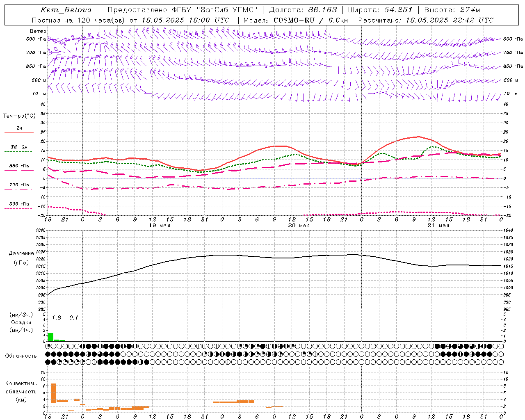The width and height of the screenshot is (525, 420).
Task: Click the tallest orange convective cloud bar
Action: point(53,393)
